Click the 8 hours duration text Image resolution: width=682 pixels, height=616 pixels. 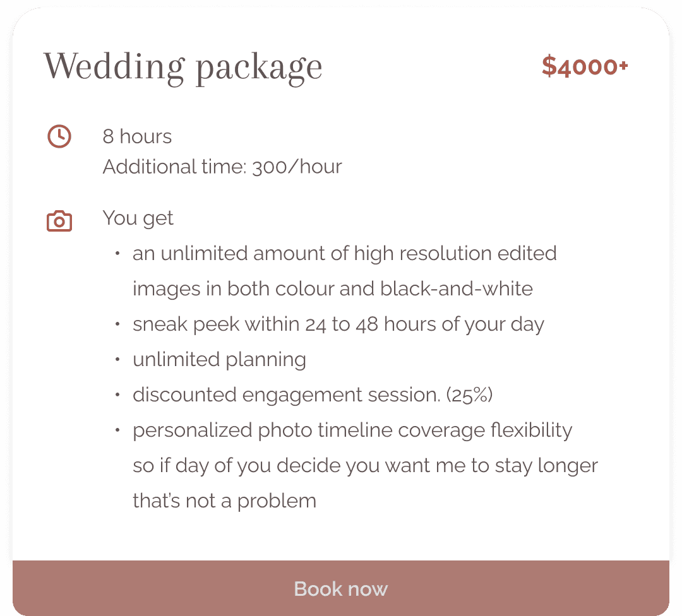[137, 136]
